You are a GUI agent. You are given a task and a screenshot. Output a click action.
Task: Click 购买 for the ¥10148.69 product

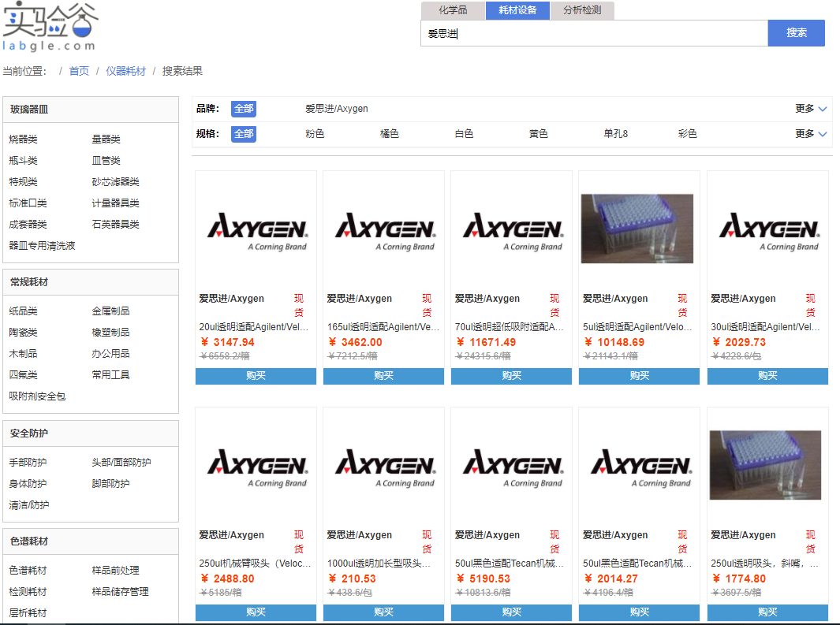(x=639, y=376)
